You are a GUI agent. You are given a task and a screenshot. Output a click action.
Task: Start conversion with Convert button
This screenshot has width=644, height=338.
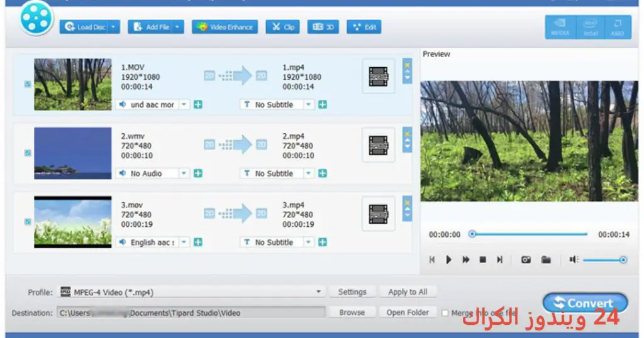point(585,303)
